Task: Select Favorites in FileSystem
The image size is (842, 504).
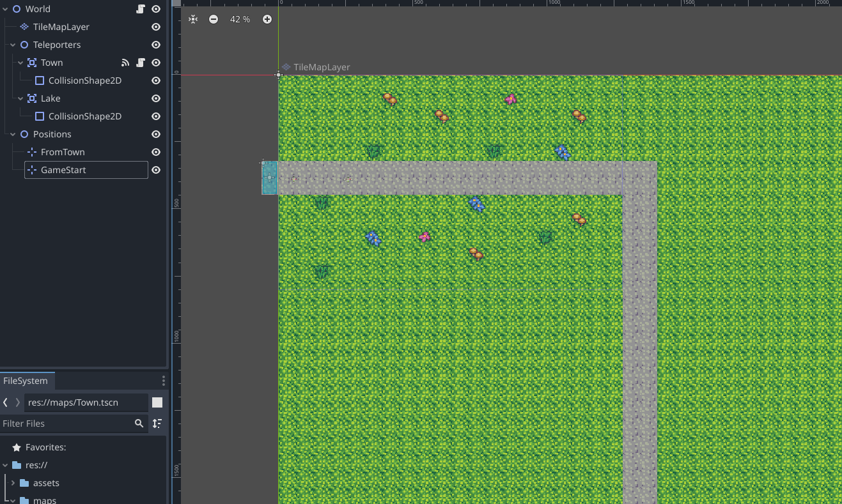Action: click(45, 447)
